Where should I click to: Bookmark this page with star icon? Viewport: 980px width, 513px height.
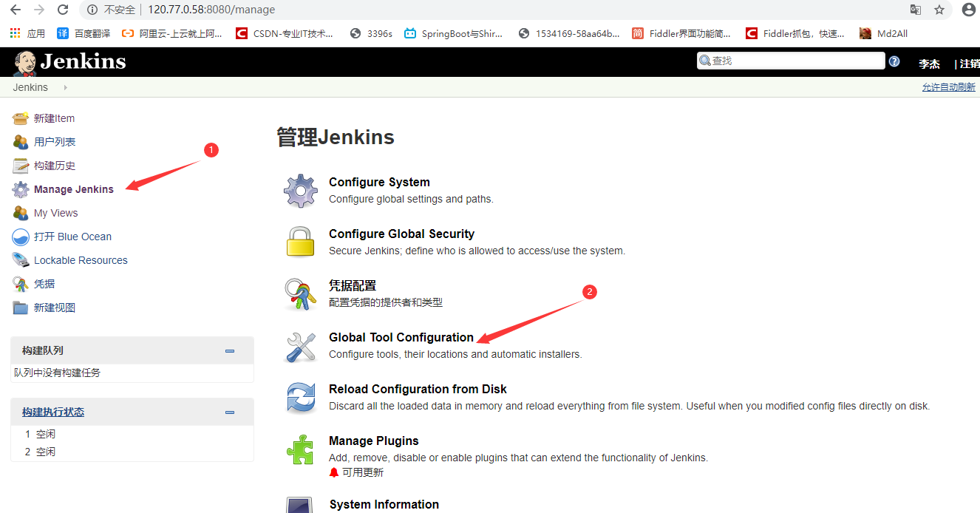coord(939,10)
